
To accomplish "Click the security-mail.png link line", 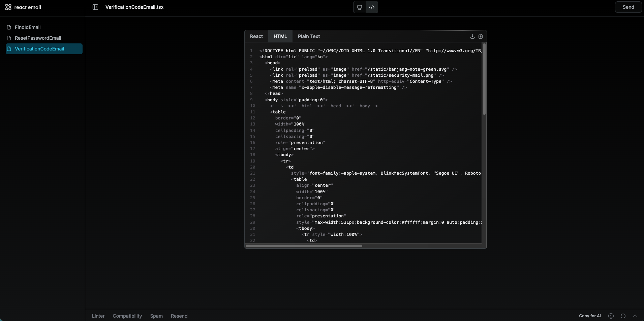I will tap(357, 75).
